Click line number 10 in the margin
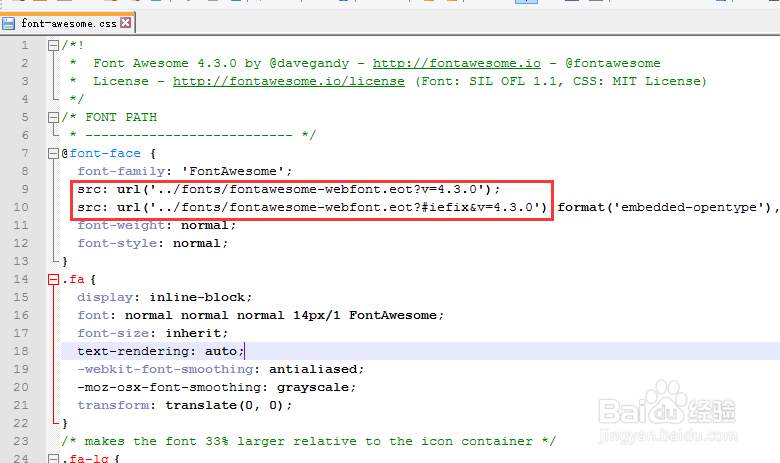The height and width of the screenshot is (463, 780). [x=21, y=207]
